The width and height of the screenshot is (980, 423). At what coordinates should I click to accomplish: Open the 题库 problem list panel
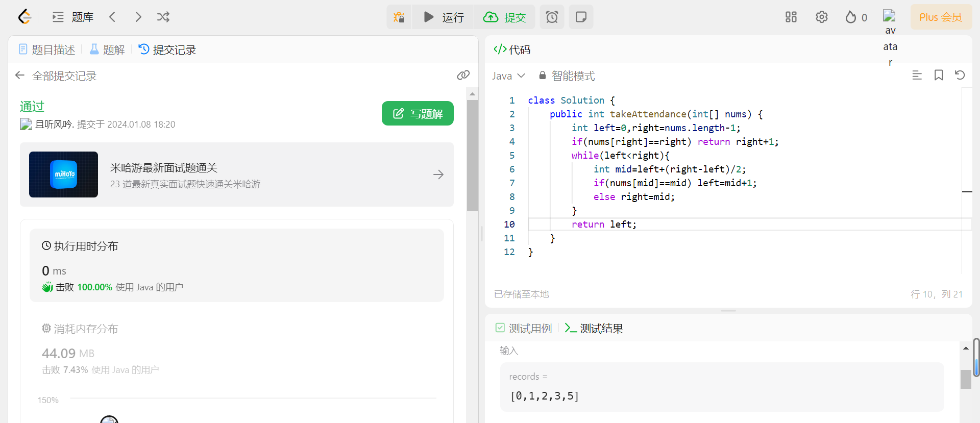(73, 17)
